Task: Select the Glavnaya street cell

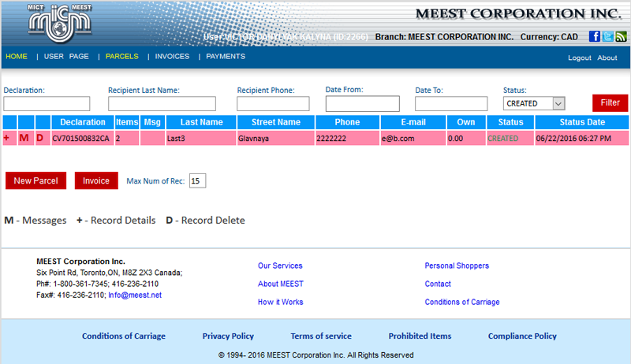Action: 276,138
